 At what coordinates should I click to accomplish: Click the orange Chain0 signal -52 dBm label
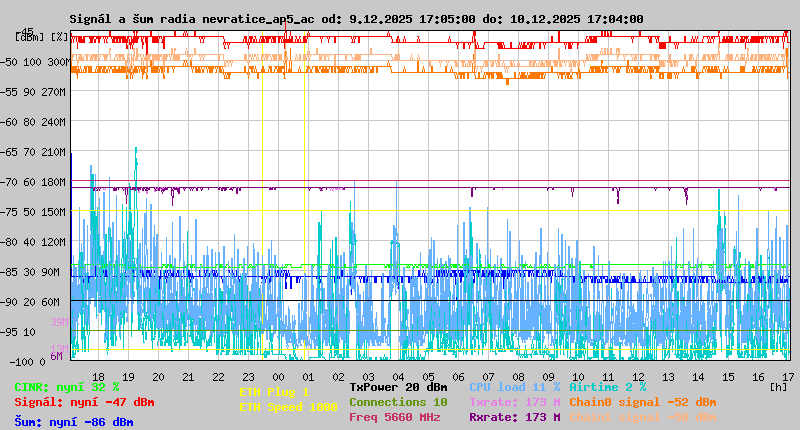[x=642, y=402]
